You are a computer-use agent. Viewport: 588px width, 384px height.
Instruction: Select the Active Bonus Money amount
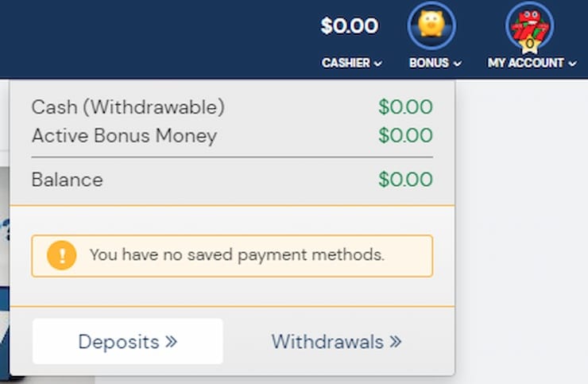405,135
